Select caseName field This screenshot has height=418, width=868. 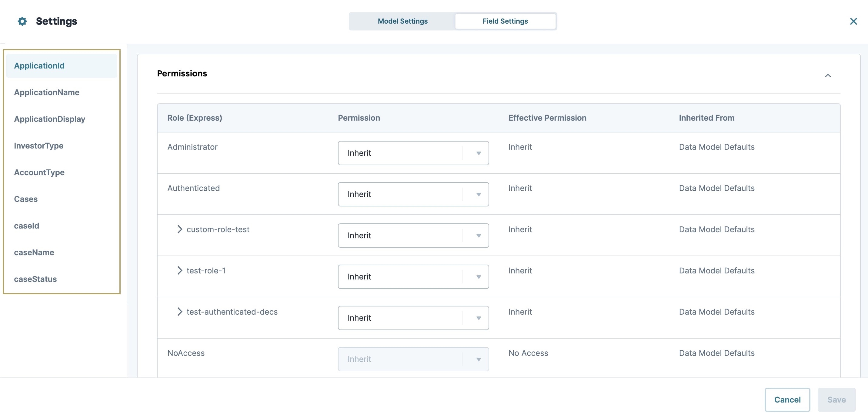pos(61,252)
